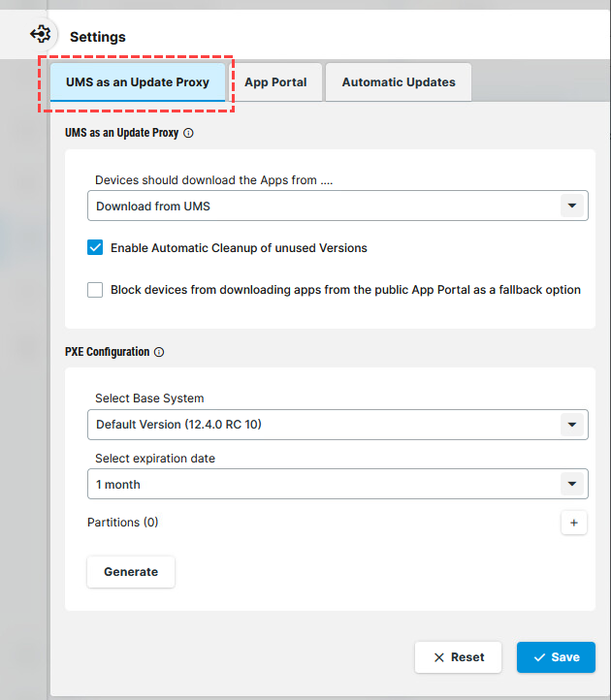The image size is (611, 700).
Task: Enable Automatic Cleanup of unused Versions checkbox
Action: 95,248
